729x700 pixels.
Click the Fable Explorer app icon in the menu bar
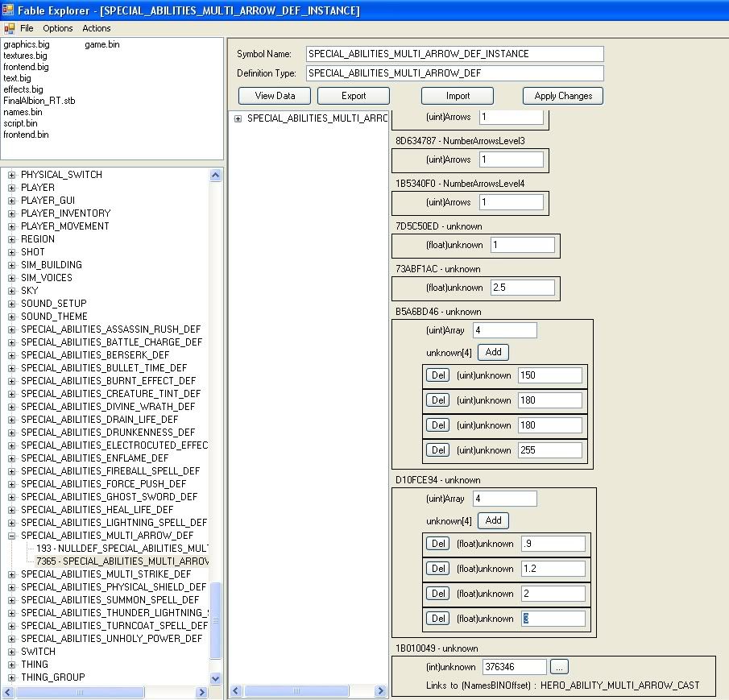(10, 28)
